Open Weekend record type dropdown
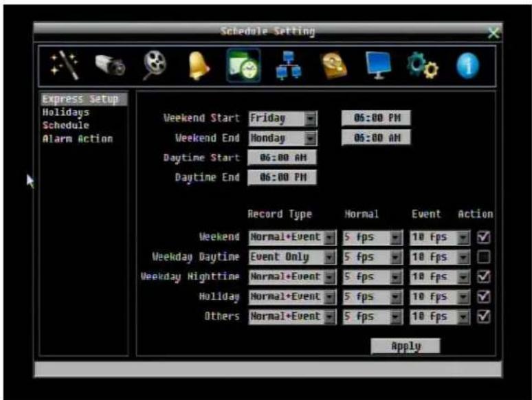 pyautogui.click(x=292, y=237)
